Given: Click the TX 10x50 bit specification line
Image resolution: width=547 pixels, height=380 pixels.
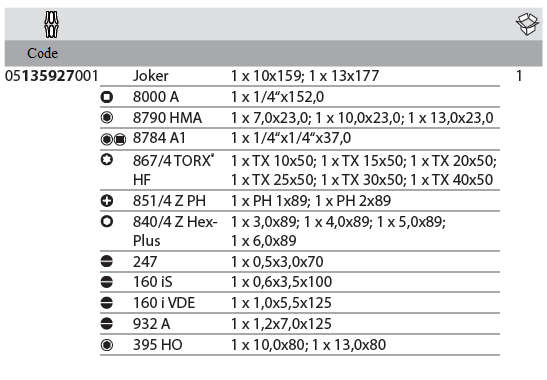Looking at the screenshot, I should coord(364,161).
